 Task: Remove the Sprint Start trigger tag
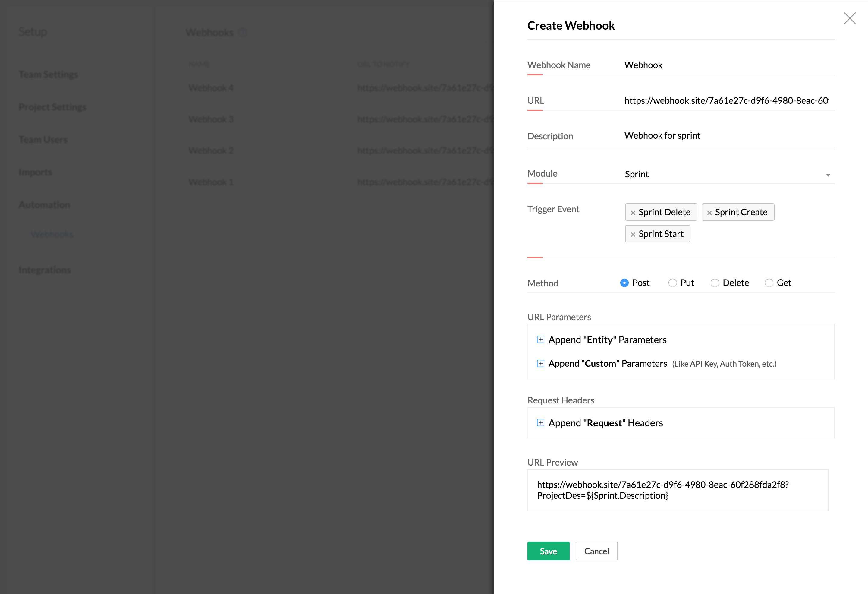click(633, 235)
